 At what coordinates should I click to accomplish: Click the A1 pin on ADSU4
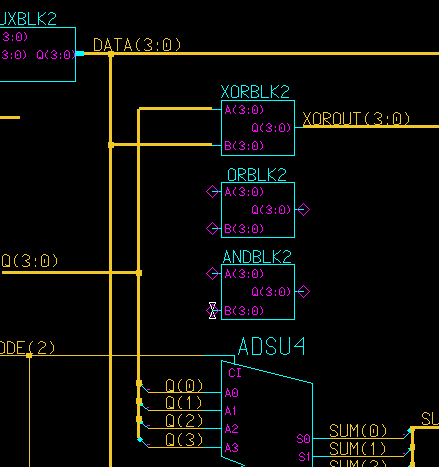point(231,411)
